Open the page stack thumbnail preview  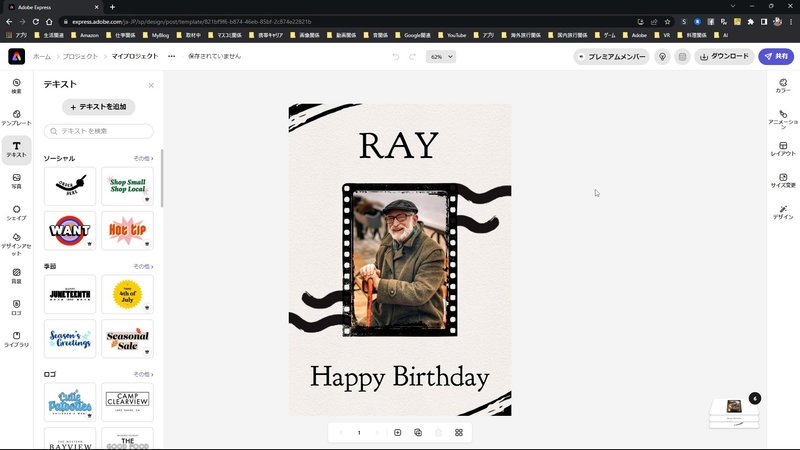tap(734, 413)
